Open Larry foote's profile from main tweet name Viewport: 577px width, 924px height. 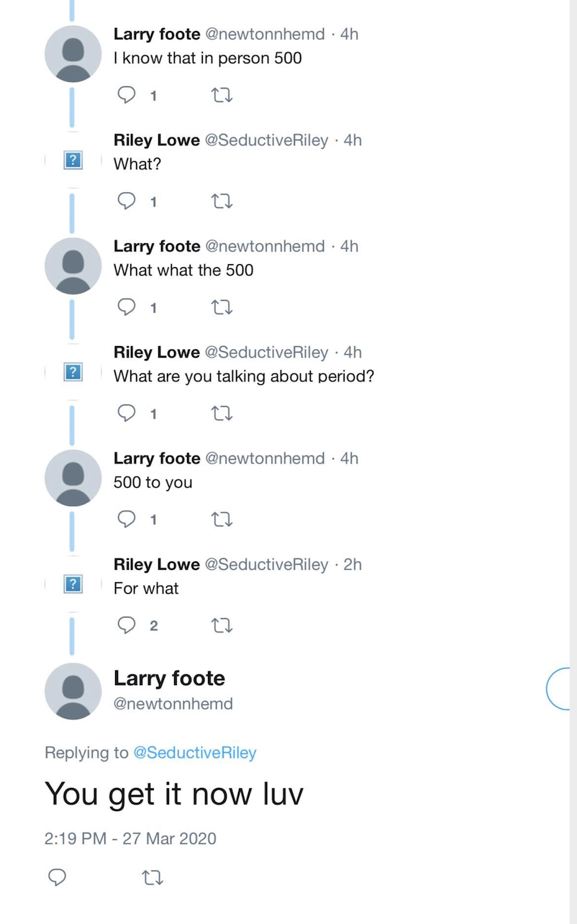click(x=169, y=678)
